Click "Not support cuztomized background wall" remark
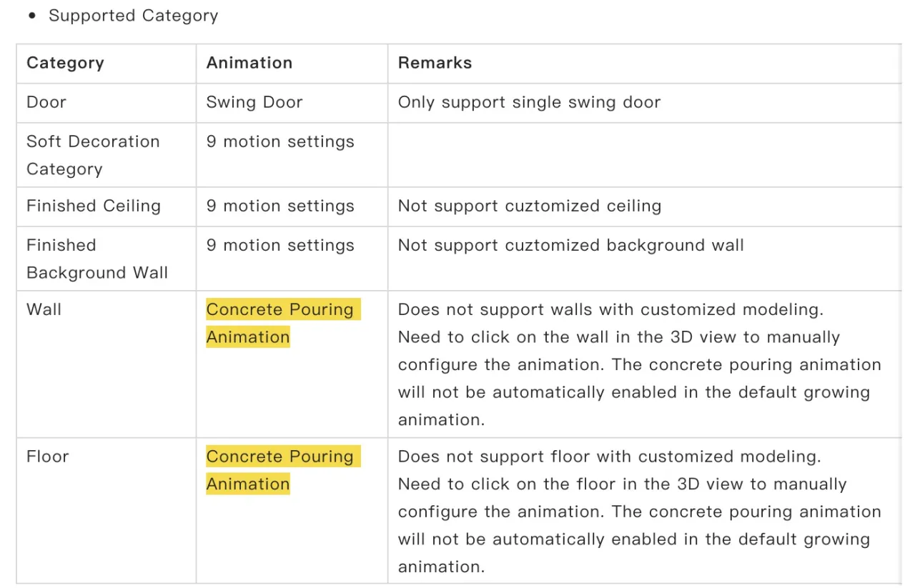915x588 pixels. [x=571, y=245]
